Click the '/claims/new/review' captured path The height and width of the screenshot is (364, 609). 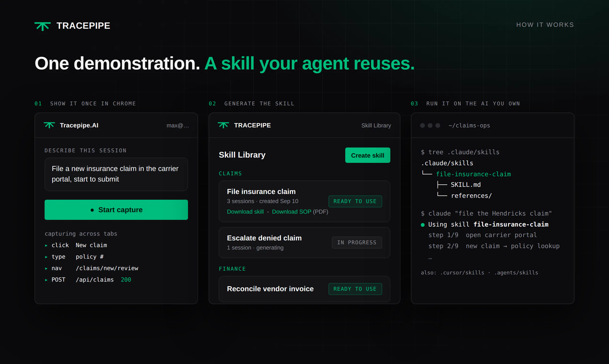point(107,268)
